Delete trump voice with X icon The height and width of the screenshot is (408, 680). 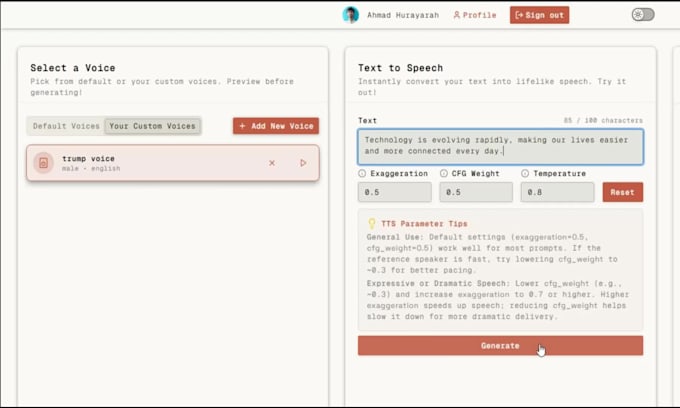click(x=272, y=163)
